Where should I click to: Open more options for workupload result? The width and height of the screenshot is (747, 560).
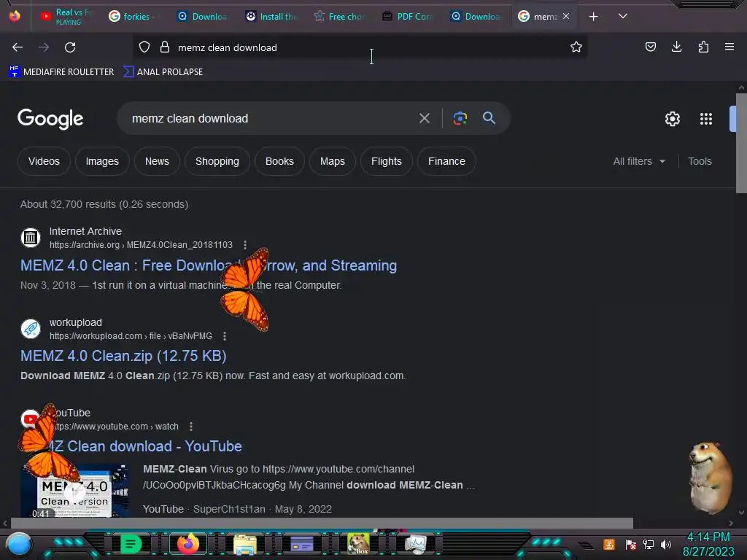pyautogui.click(x=225, y=336)
